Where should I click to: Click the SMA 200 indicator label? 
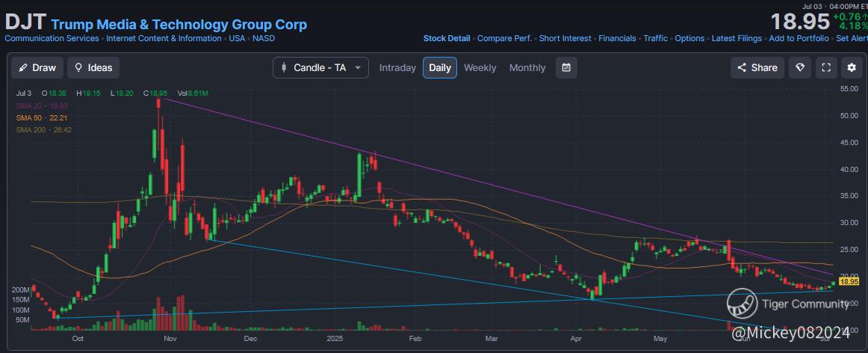[44, 129]
